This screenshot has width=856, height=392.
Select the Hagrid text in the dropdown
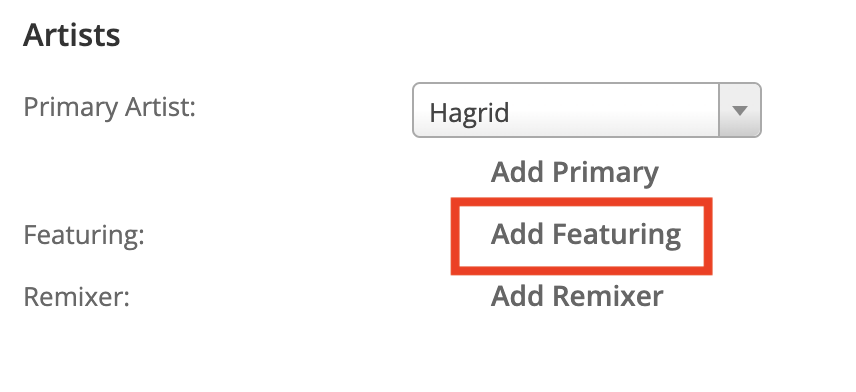(469, 113)
